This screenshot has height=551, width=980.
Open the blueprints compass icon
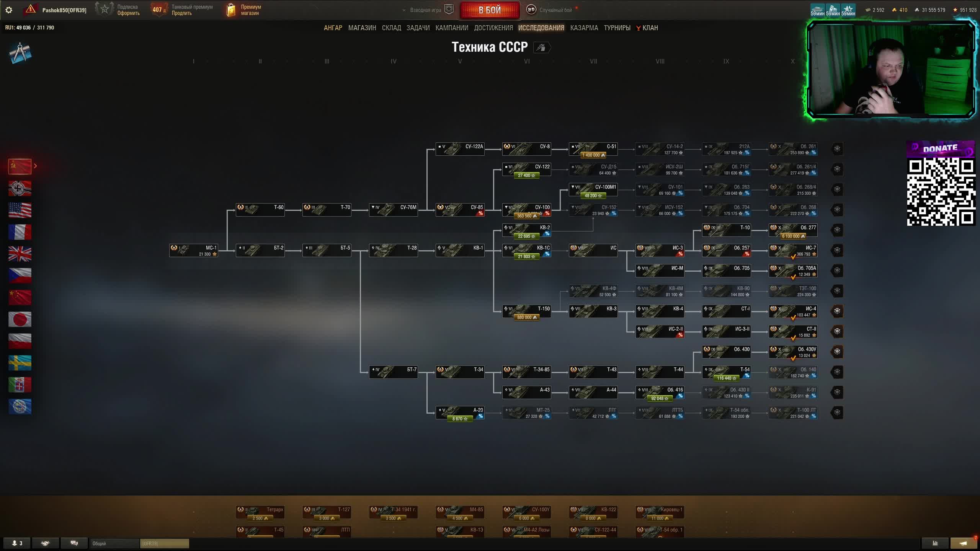pos(20,53)
